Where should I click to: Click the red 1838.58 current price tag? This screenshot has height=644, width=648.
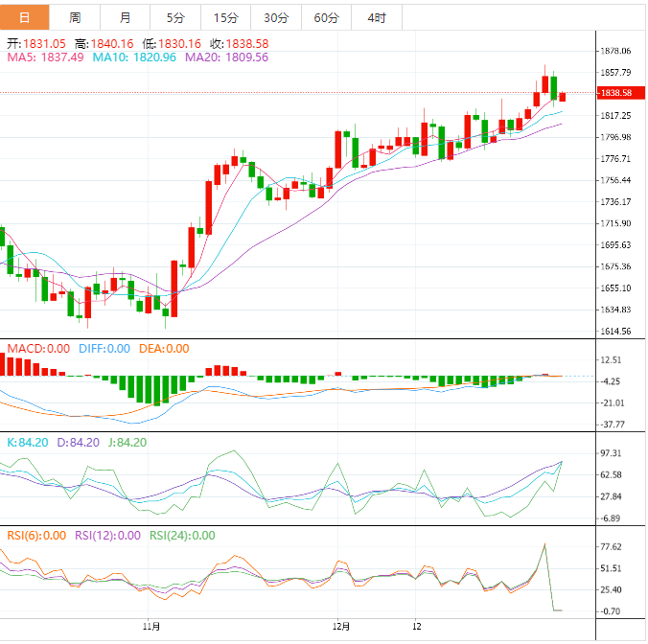coord(613,93)
